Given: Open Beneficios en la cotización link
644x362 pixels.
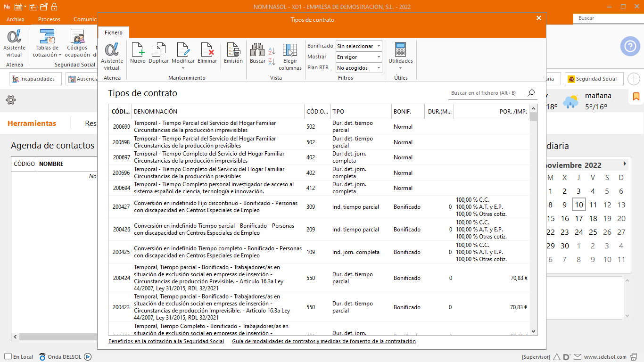Looking at the screenshot, I should point(166,341).
